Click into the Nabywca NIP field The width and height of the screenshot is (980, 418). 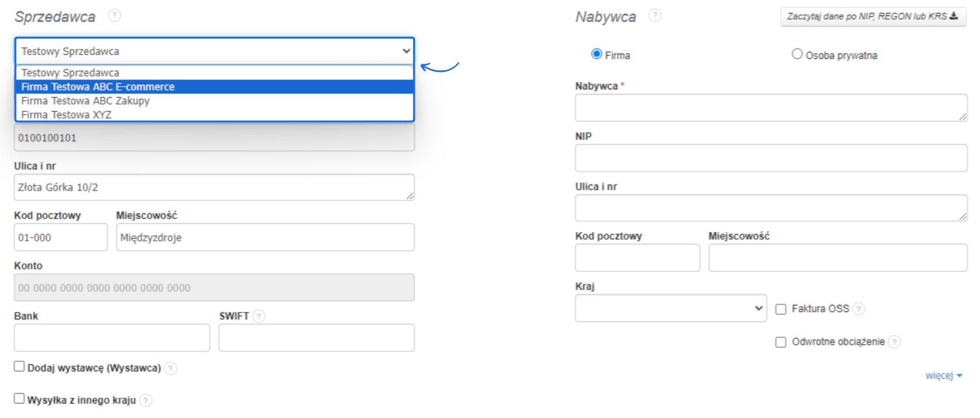tap(771, 158)
